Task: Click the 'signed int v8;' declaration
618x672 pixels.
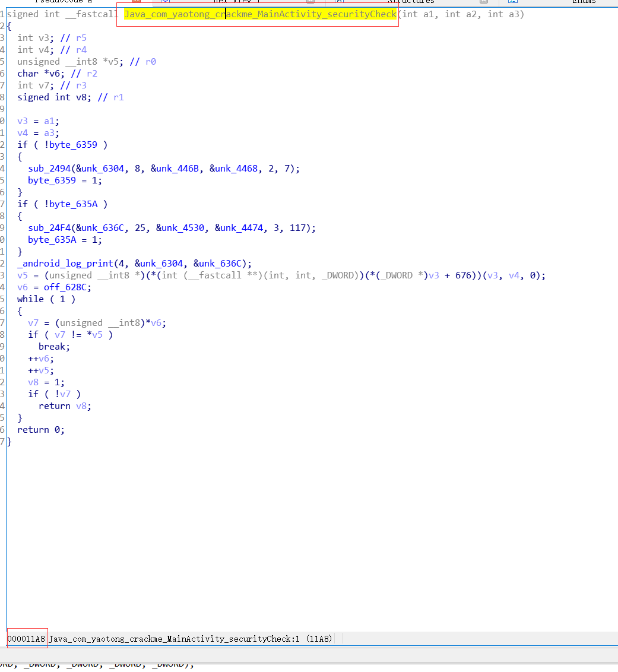Action: tap(54, 97)
